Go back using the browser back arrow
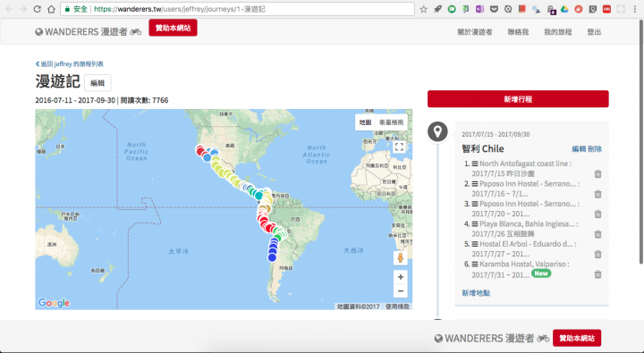Image resolution: width=644 pixels, height=353 pixels. pyautogui.click(x=9, y=9)
